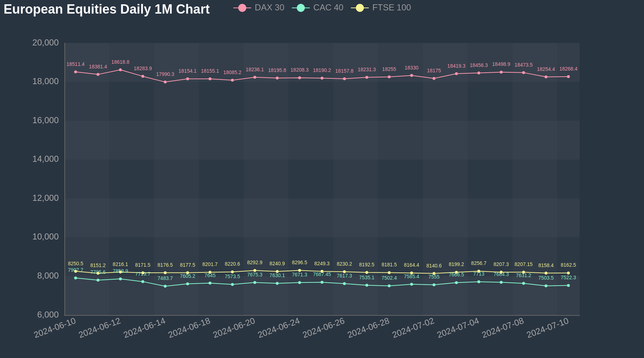Select DAX data point labeled 18419.3
This screenshot has height=358, width=644.
tap(456, 74)
